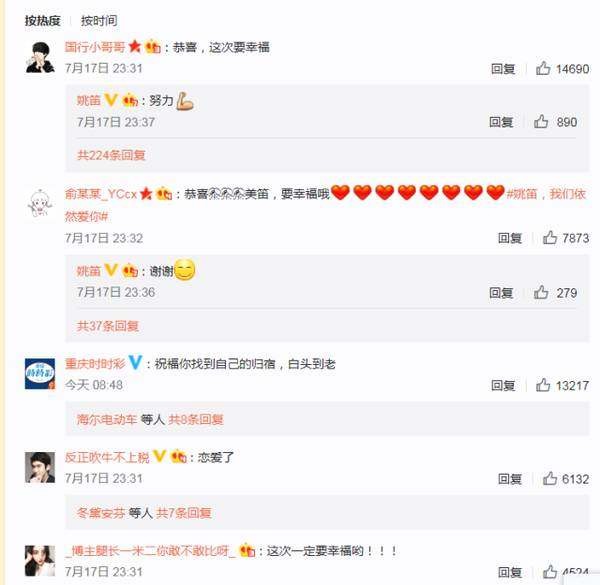
Task: Click thumbs-up on the 7873-like comment
Action: tap(550, 238)
